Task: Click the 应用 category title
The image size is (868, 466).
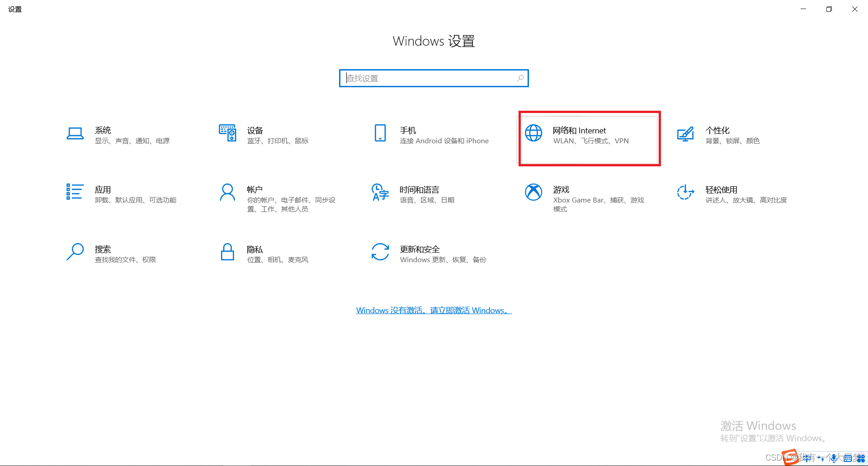Action: tap(103, 189)
